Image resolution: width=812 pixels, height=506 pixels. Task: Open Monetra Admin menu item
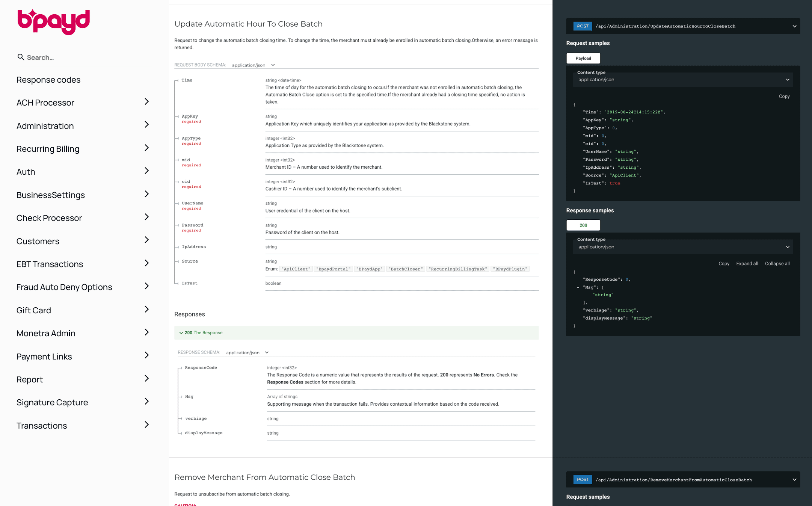(46, 333)
